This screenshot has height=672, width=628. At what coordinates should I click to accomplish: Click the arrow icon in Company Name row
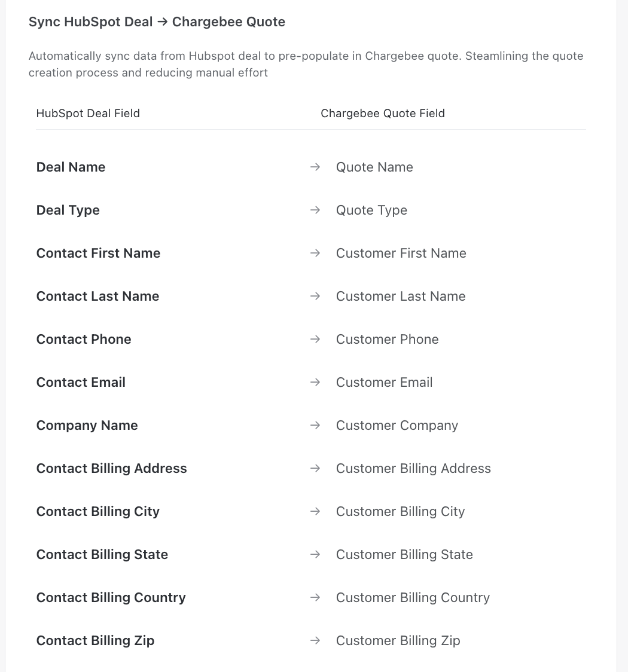(x=315, y=426)
